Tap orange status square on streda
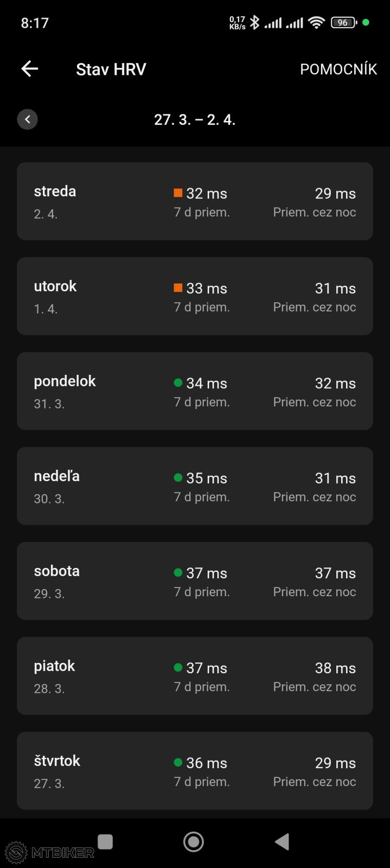 click(178, 193)
